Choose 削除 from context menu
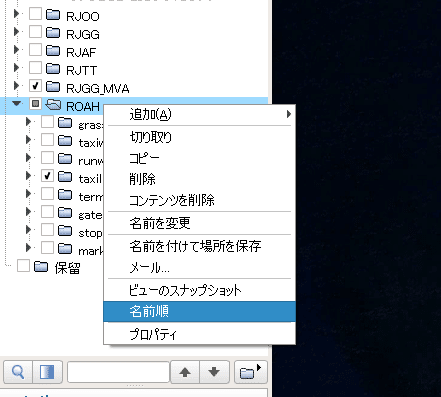Screen dimensions: 441x397 (x=199, y=179)
